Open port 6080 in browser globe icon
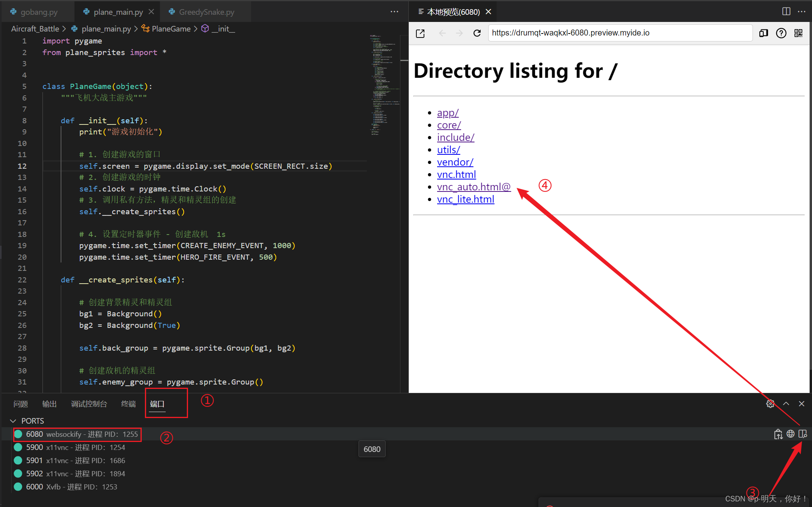 [790, 434]
